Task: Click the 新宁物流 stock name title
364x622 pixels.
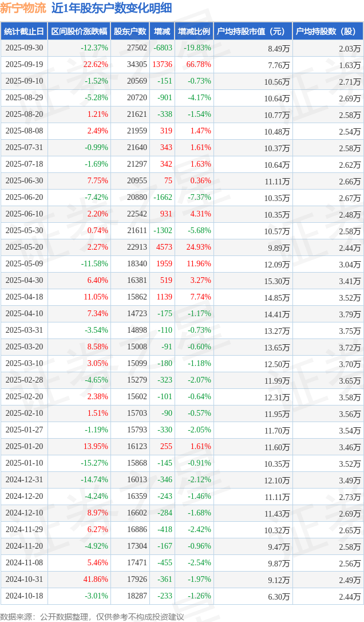Action: (x=23, y=9)
